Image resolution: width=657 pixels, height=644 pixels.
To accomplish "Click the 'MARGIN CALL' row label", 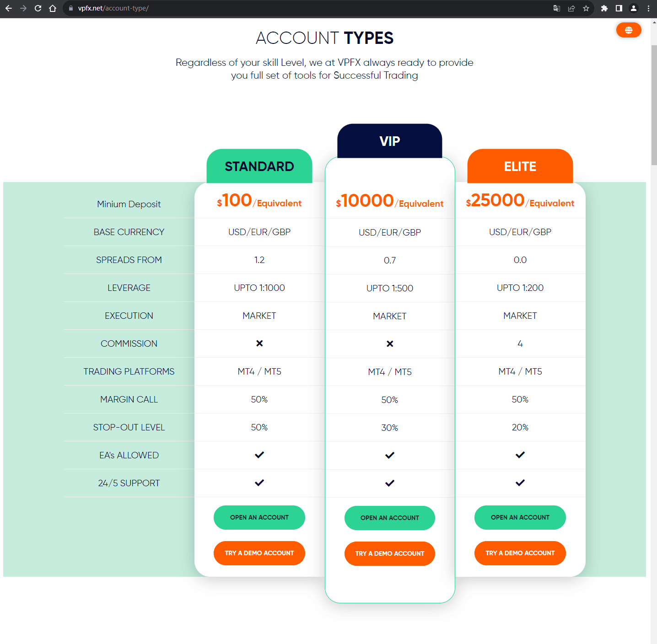I will [x=129, y=399].
